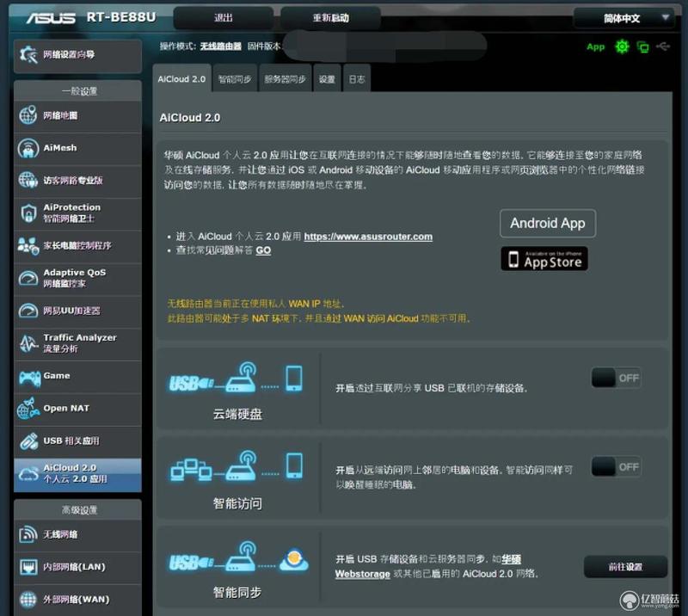Viewport: 688px width, 616px height.
Task: Switch to the 服务器同步 tab
Action: pos(285,79)
